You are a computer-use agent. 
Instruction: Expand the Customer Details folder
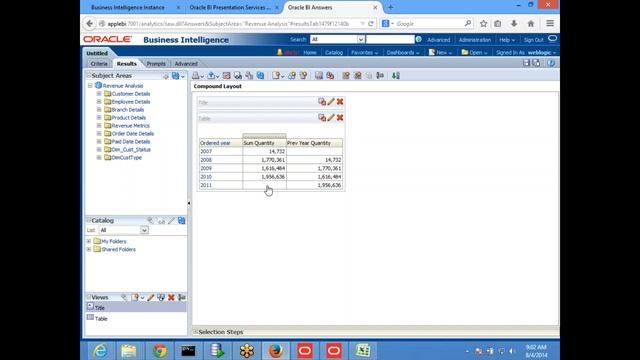tap(99, 94)
